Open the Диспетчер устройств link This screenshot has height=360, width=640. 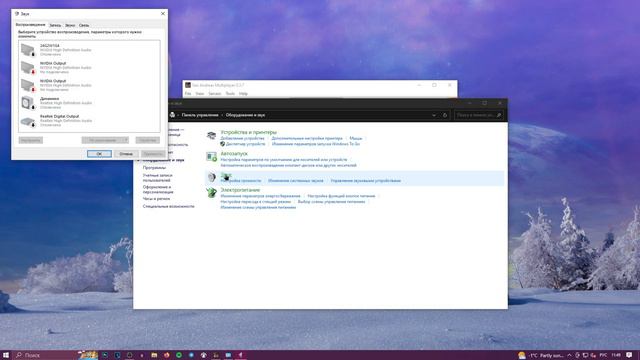click(x=246, y=144)
